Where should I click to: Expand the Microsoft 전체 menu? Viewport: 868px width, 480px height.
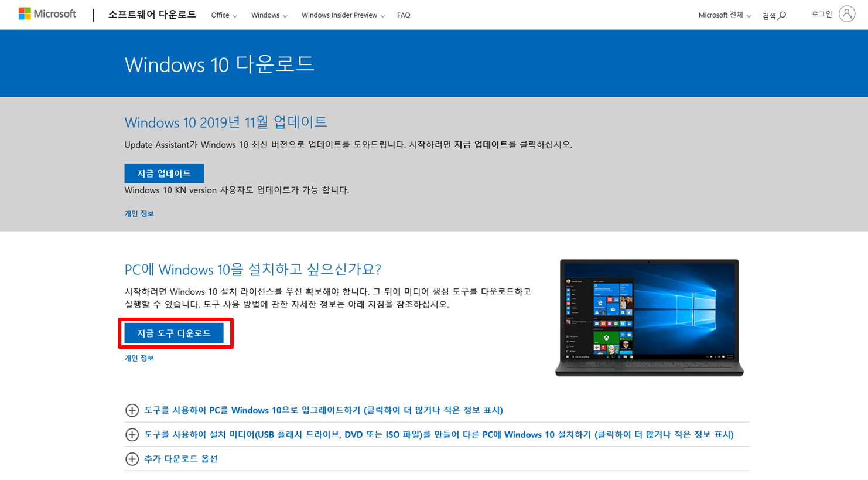(x=725, y=15)
